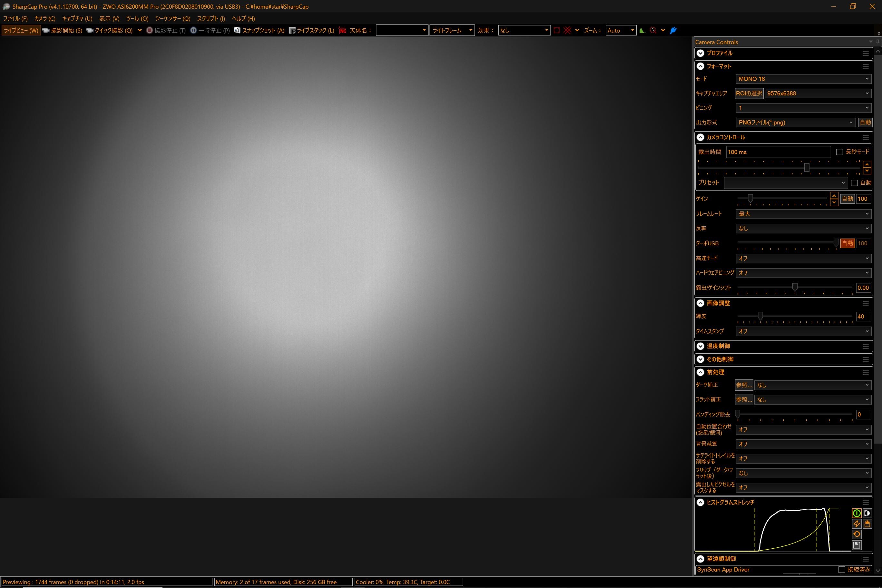Click the histogram stretch reset icon
Viewport: 882px width, 588px height.
tap(857, 534)
